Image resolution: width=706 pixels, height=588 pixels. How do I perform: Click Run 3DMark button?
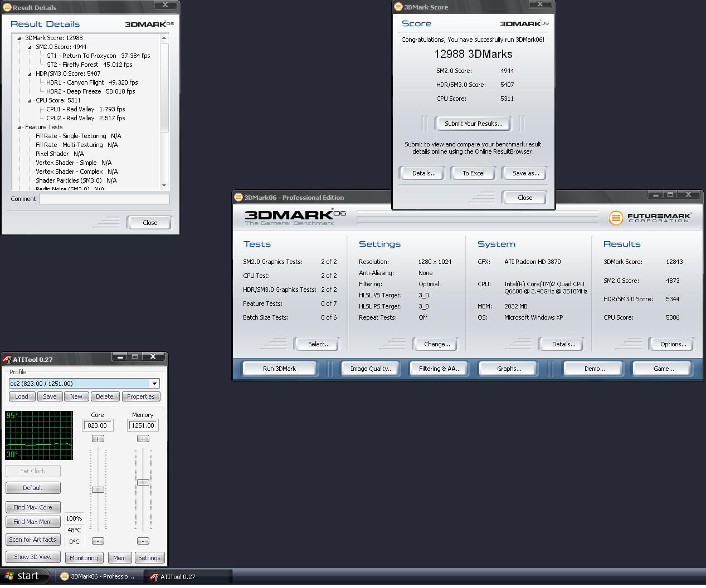click(x=279, y=369)
